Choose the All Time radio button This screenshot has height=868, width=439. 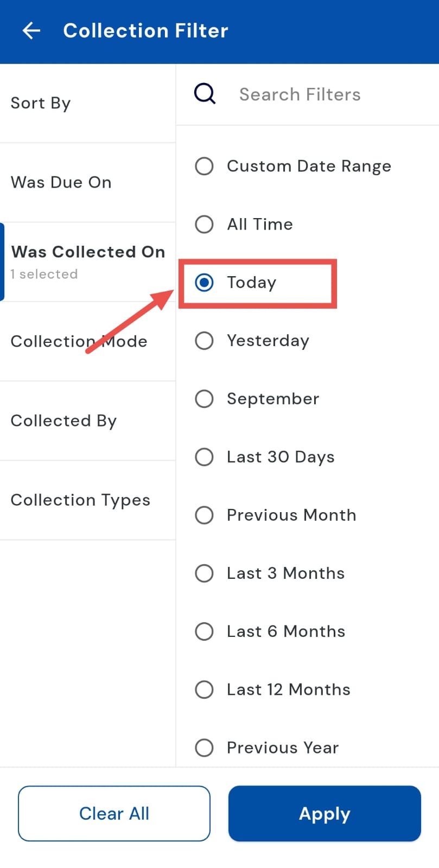(204, 224)
